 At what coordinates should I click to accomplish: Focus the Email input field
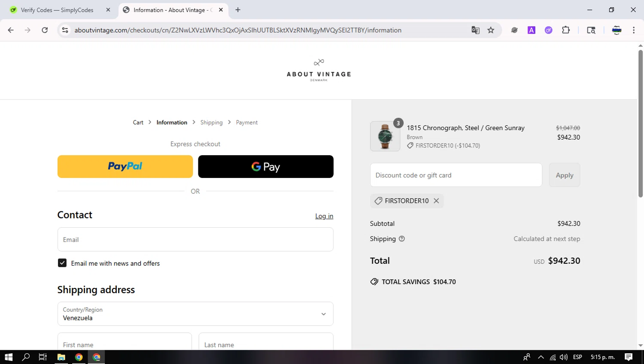point(195,239)
